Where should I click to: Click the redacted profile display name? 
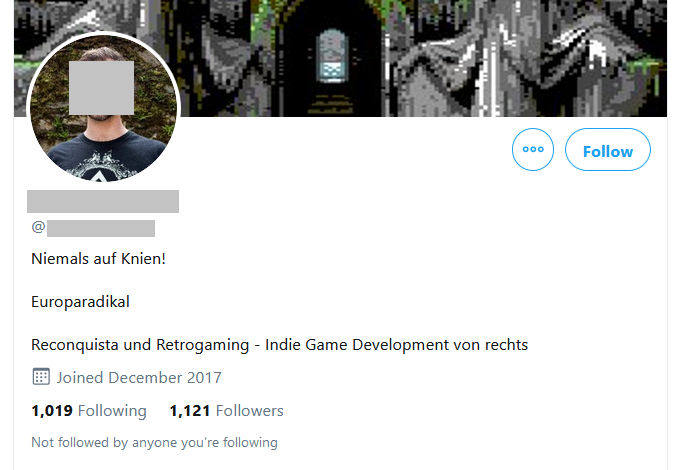[x=103, y=201]
